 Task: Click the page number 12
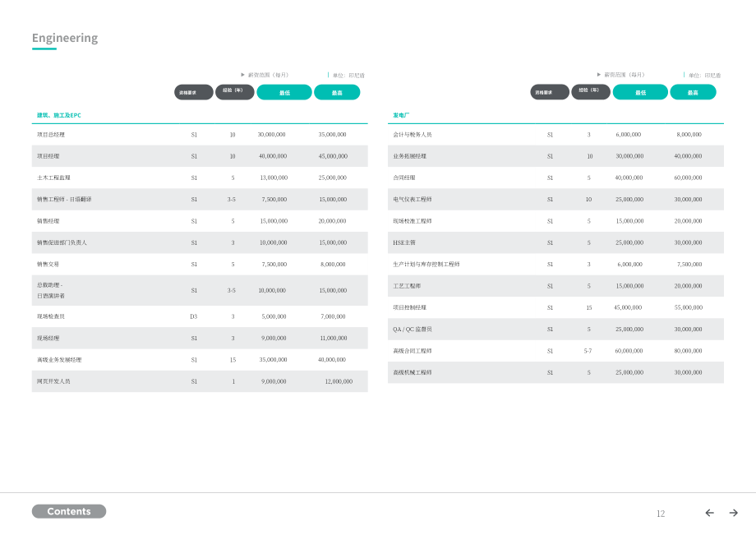coord(661,514)
